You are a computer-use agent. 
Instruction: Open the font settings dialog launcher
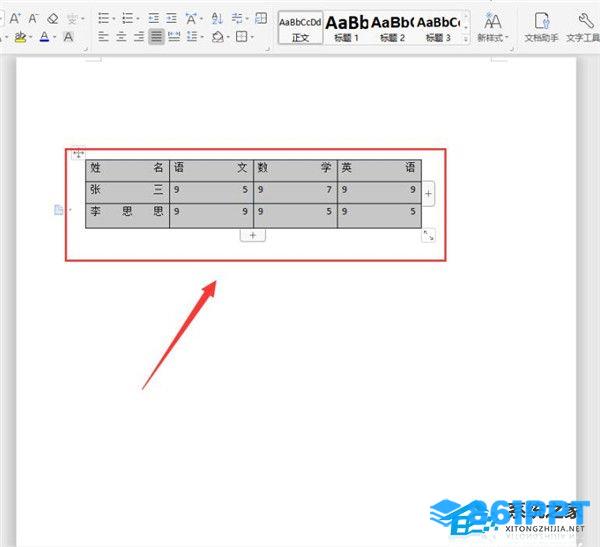click(x=86, y=49)
